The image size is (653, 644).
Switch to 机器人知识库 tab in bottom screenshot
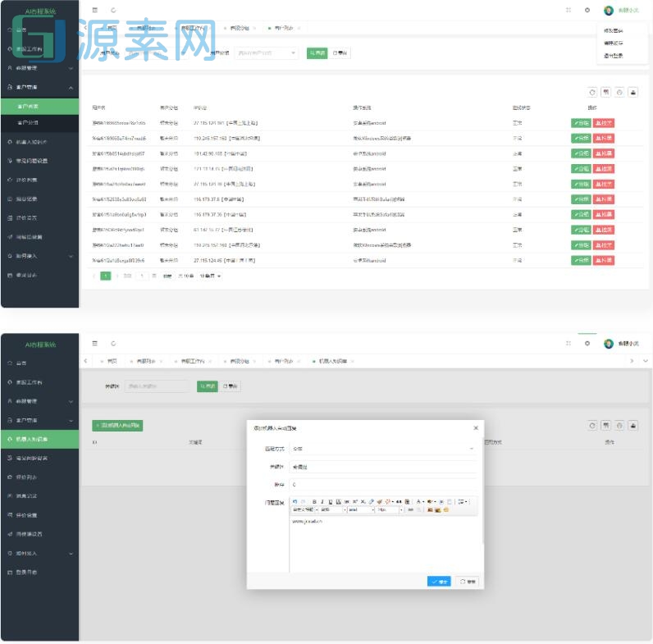[333, 361]
